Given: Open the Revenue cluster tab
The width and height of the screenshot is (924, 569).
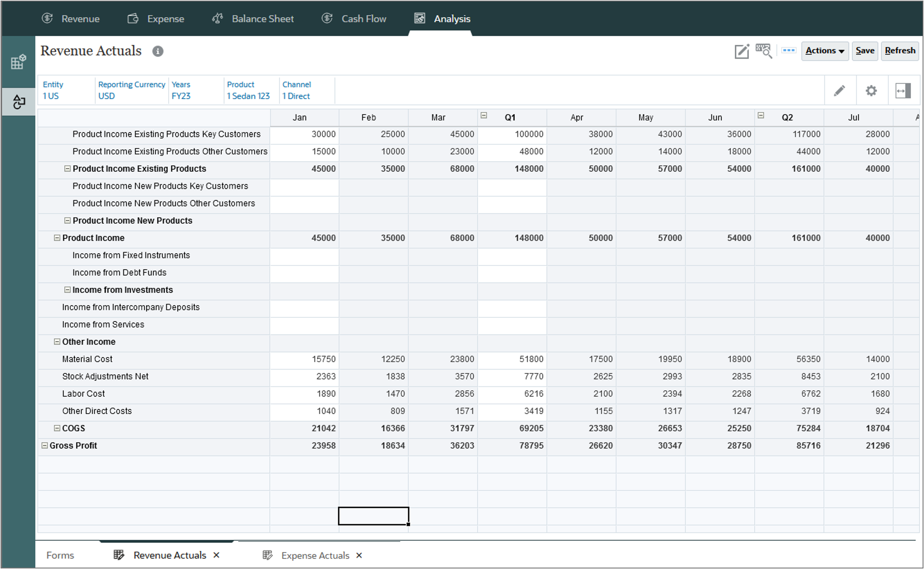Looking at the screenshot, I should tap(70, 18).
